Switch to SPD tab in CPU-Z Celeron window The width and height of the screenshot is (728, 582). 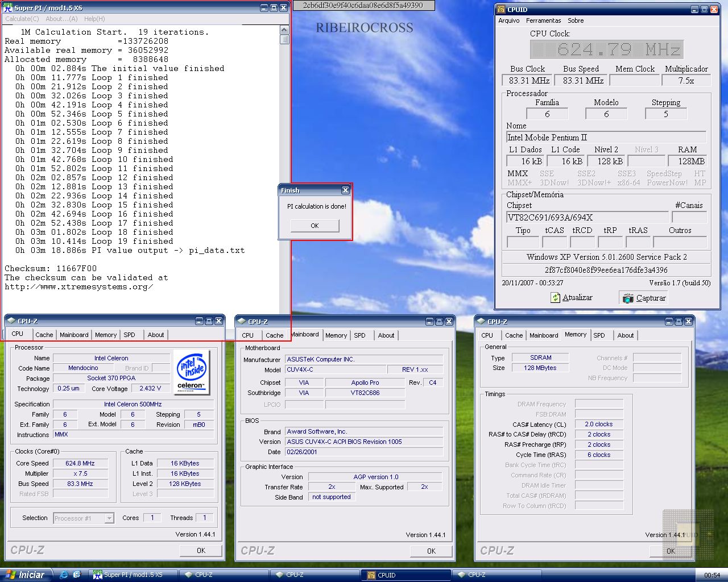tap(130, 335)
